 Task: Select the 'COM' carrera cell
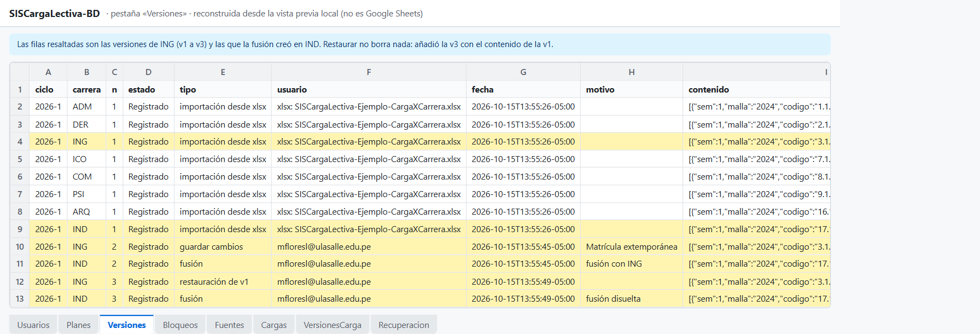pyautogui.click(x=86, y=177)
